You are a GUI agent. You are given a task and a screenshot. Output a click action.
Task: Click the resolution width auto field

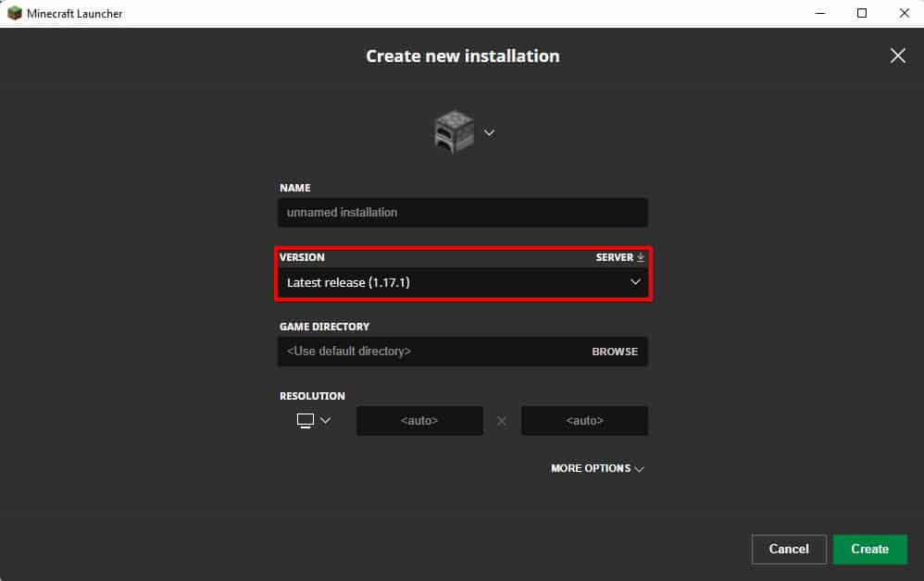tap(419, 420)
